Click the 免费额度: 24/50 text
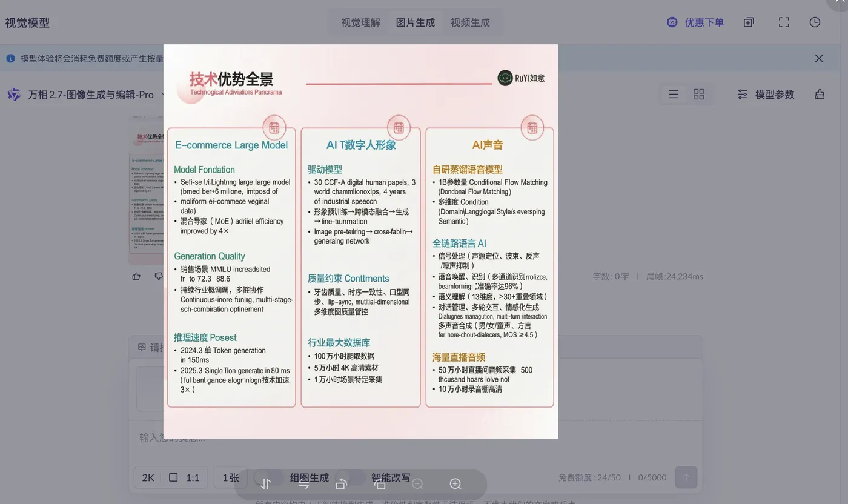Image resolution: width=848 pixels, height=504 pixels. (x=589, y=477)
